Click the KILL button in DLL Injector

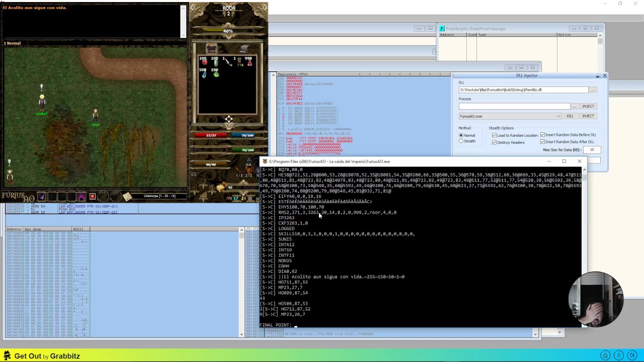[570, 116]
